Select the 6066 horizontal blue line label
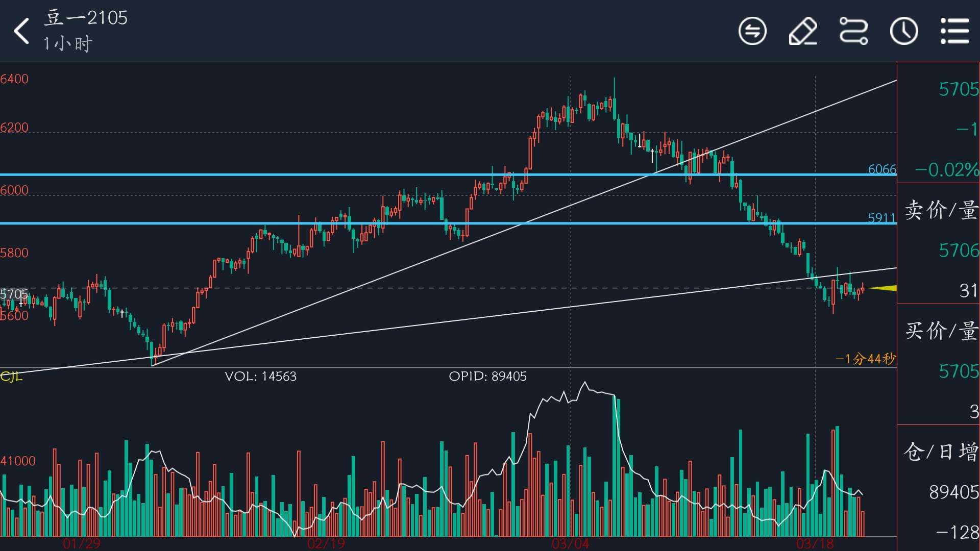The width and height of the screenshot is (980, 551). pos(881,169)
